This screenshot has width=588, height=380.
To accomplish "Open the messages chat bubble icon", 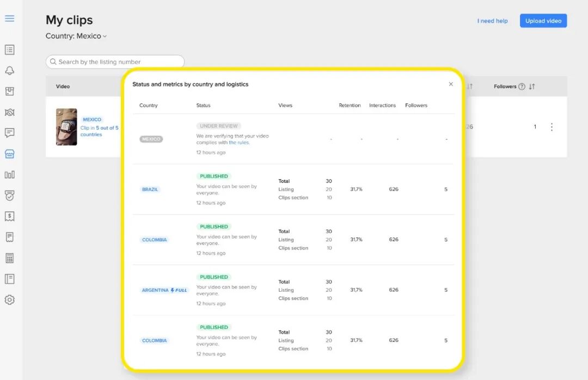I will coord(9,133).
